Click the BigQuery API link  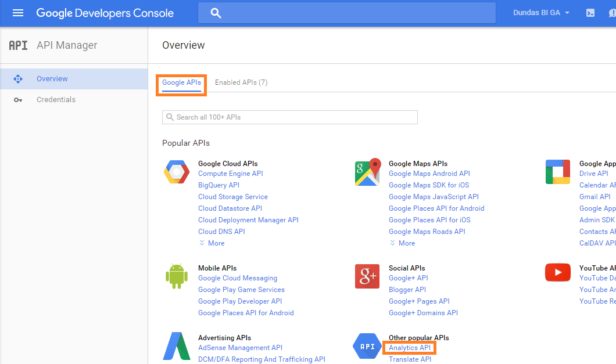pyautogui.click(x=219, y=185)
